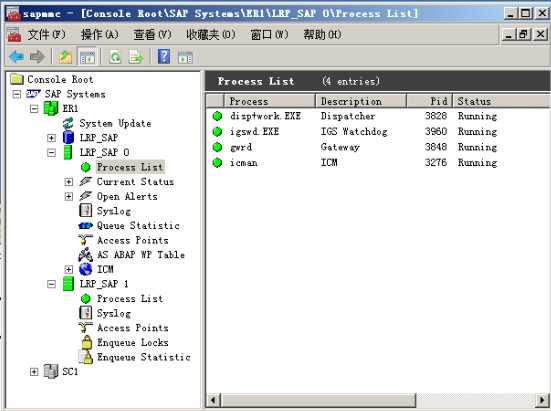This screenshot has width=551, height=411.
Task: Expand the Open Alerts node
Action: point(69,196)
